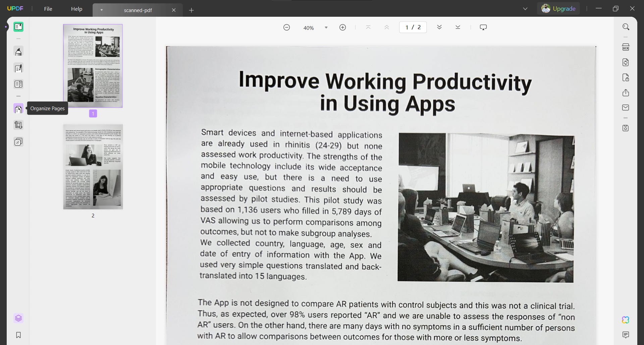Share this PDF file
The width and height of the screenshot is (644, 345).
(626, 93)
